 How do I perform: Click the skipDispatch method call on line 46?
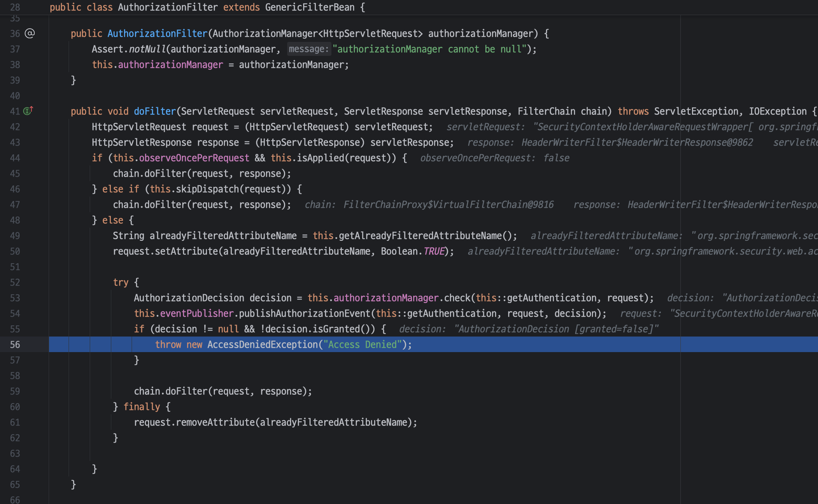point(208,189)
